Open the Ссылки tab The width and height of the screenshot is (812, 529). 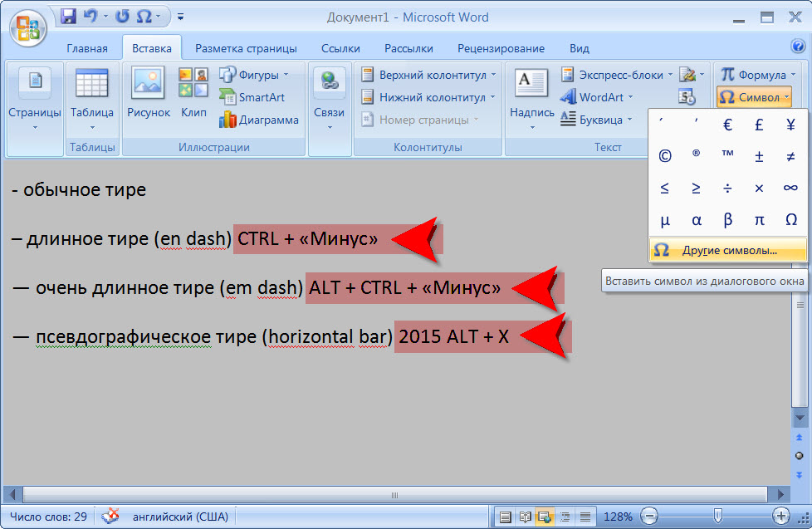pyautogui.click(x=340, y=48)
